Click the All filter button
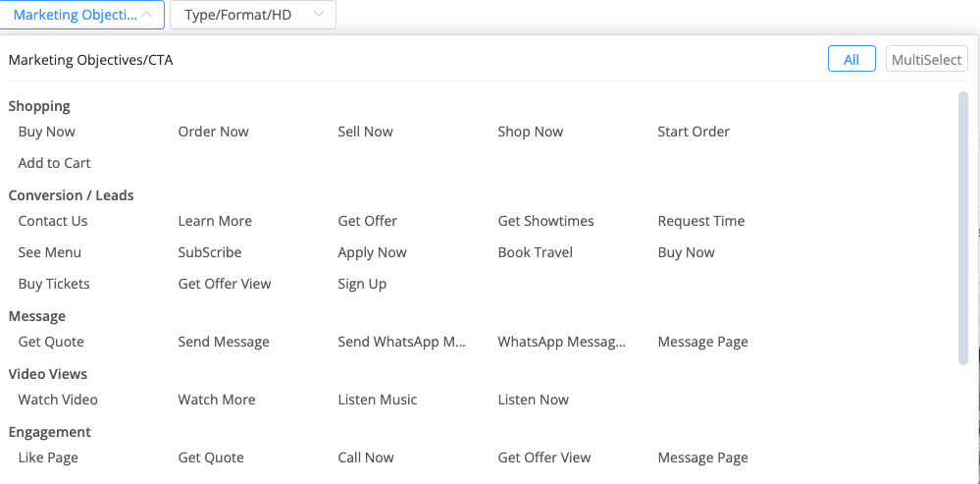The image size is (980, 484). (851, 60)
